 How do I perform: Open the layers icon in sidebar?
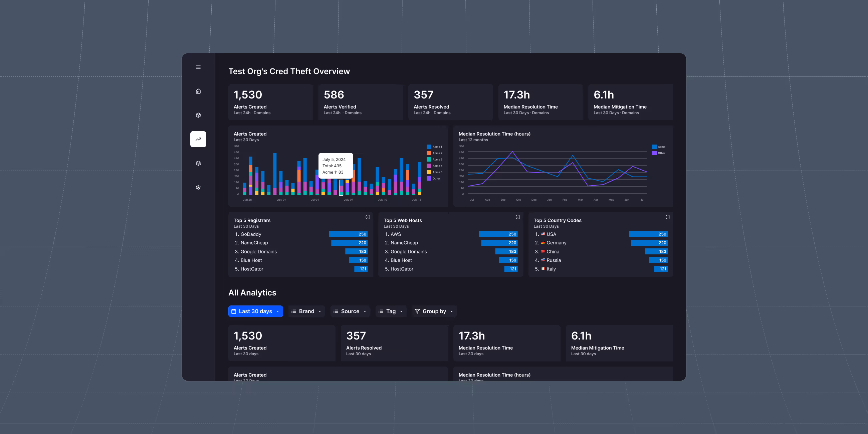pos(198,164)
